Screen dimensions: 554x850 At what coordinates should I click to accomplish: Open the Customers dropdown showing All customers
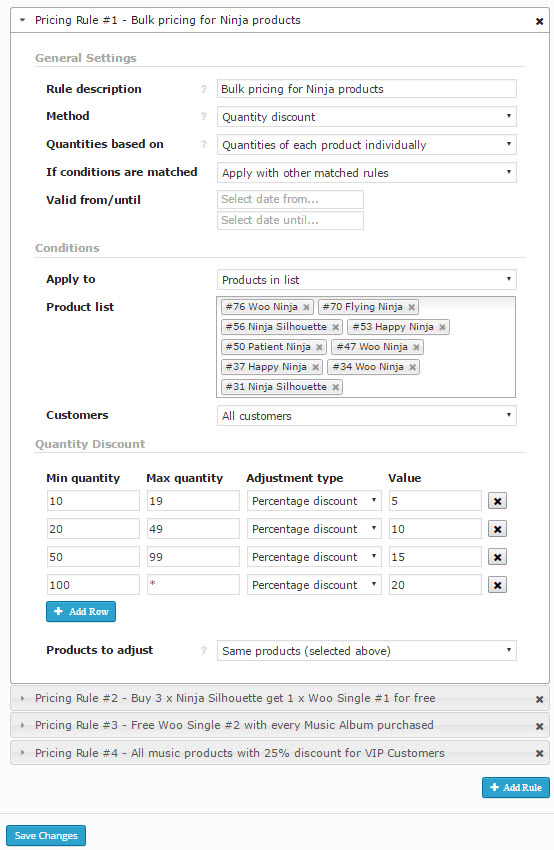point(366,416)
